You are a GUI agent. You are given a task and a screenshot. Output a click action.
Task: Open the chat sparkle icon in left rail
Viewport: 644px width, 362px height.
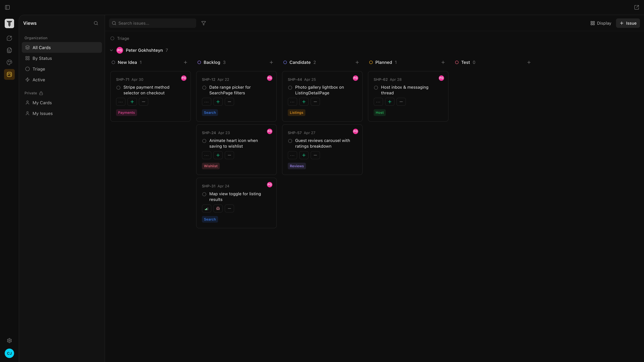(10, 38)
